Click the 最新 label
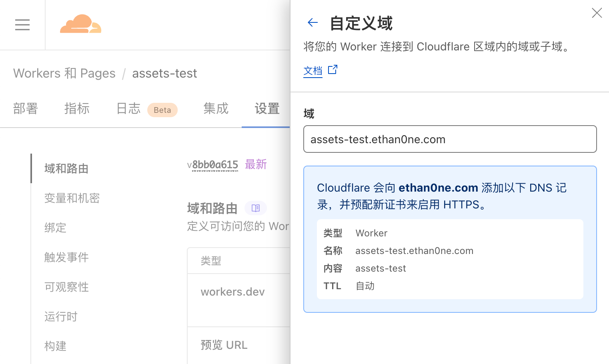Screen dimensions: 609x364 (x=256, y=164)
